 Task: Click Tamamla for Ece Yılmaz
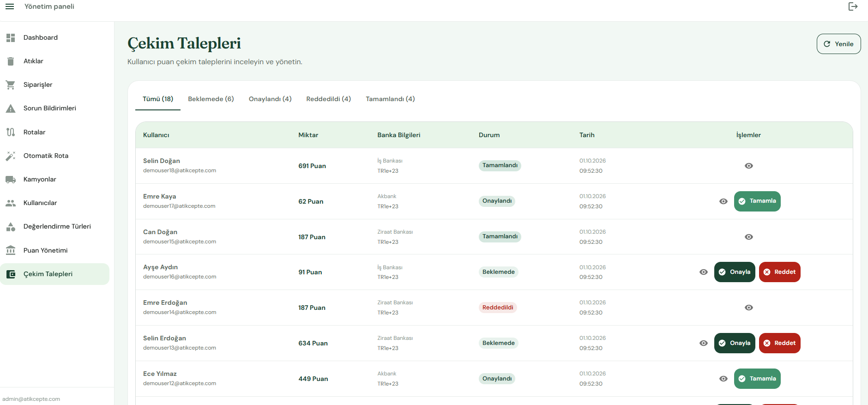[x=757, y=379]
